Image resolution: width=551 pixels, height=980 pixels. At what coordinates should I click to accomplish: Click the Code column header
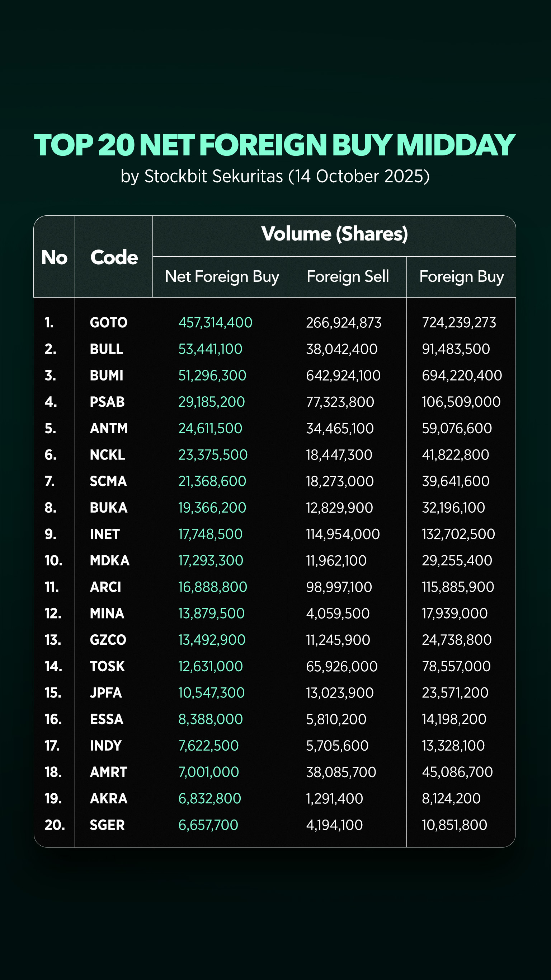click(114, 257)
